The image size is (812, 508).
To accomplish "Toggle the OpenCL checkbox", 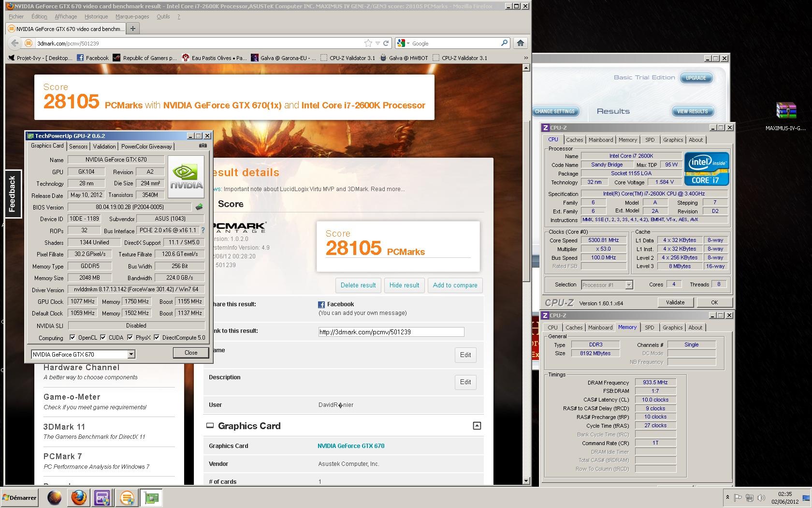I will [x=72, y=338].
